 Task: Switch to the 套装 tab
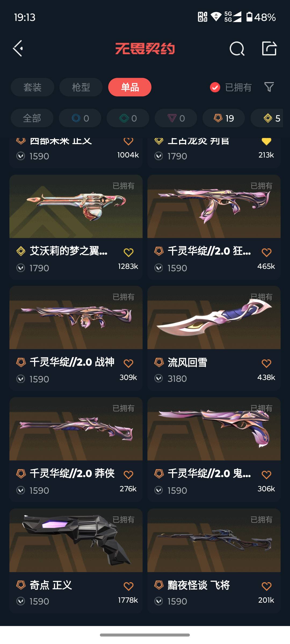tap(32, 87)
